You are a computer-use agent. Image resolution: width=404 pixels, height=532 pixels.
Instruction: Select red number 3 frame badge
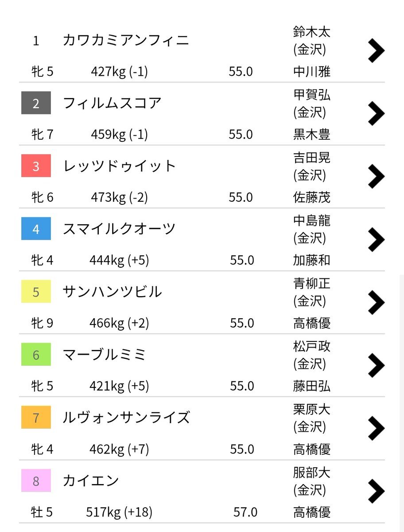coord(36,166)
